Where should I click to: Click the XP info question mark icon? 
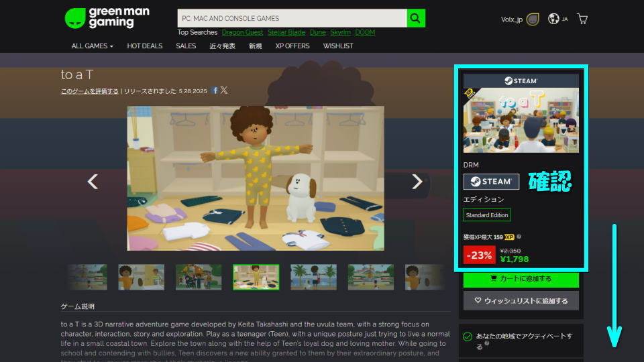click(519, 237)
